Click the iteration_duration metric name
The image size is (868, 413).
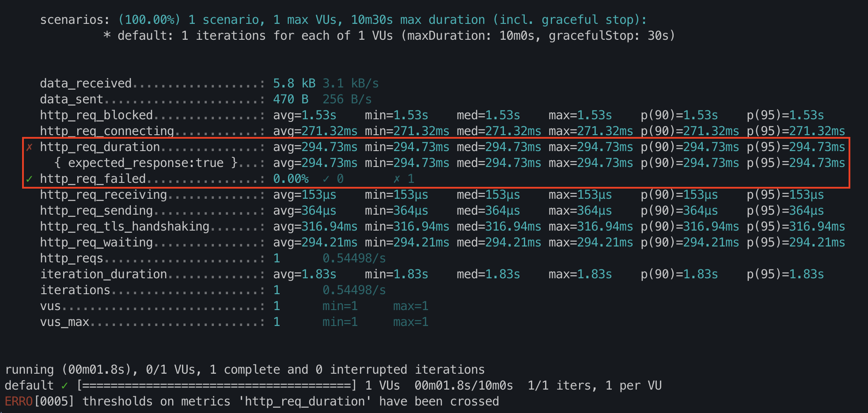[x=103, y=274]
